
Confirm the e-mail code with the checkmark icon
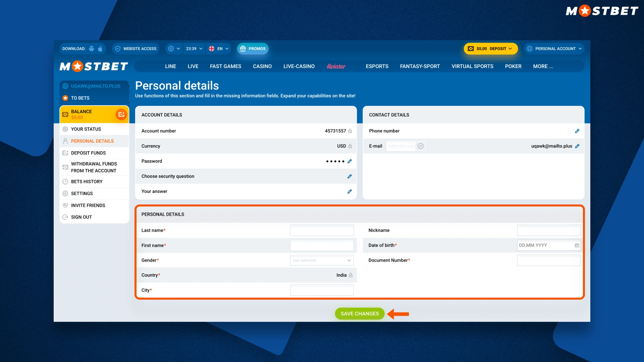[x=421, y=146]
